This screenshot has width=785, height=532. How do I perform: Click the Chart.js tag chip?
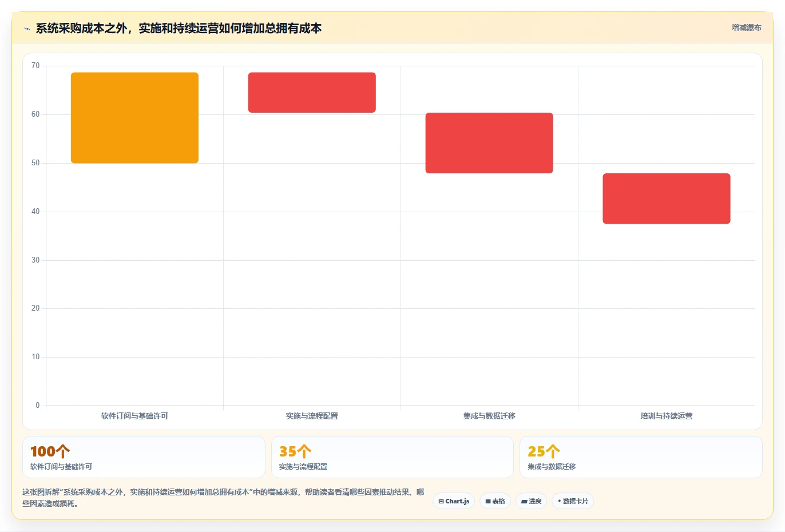454,501
